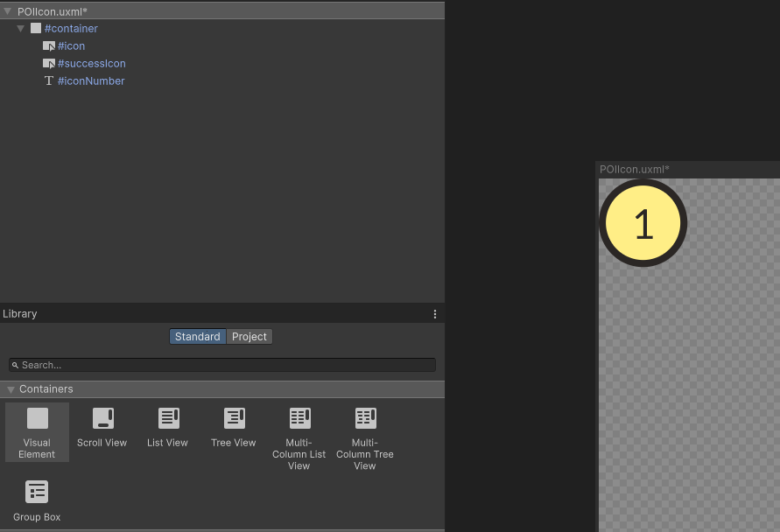Click the image icon beside #successIcon
This screenshot has height=532, width=780.
pos(49,64)
